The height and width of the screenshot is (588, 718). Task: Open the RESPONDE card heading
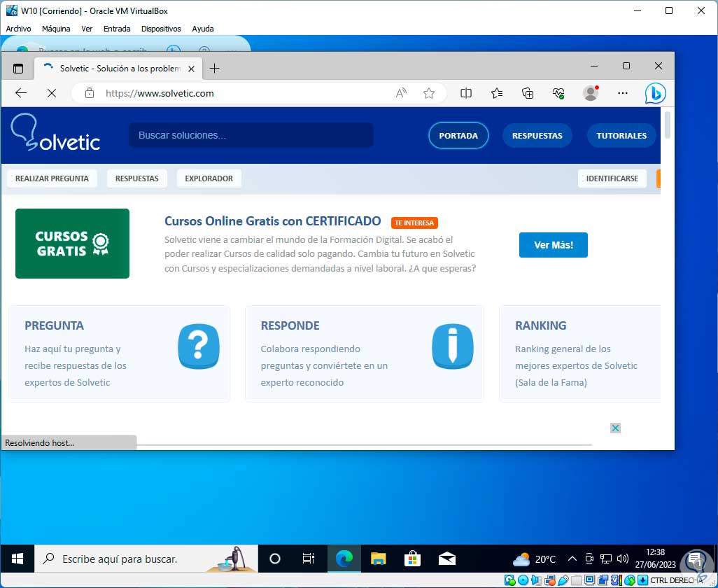click(x=290, y=325)
